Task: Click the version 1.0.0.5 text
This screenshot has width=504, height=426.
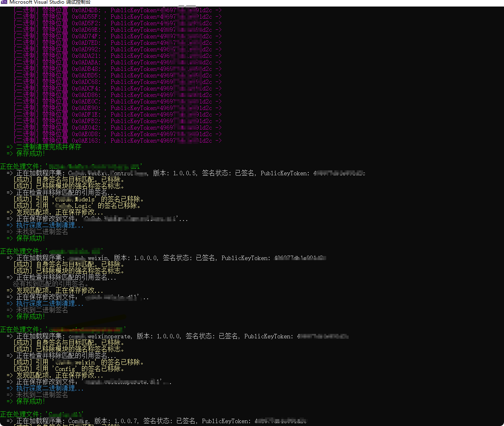Action: click(184, 173)
